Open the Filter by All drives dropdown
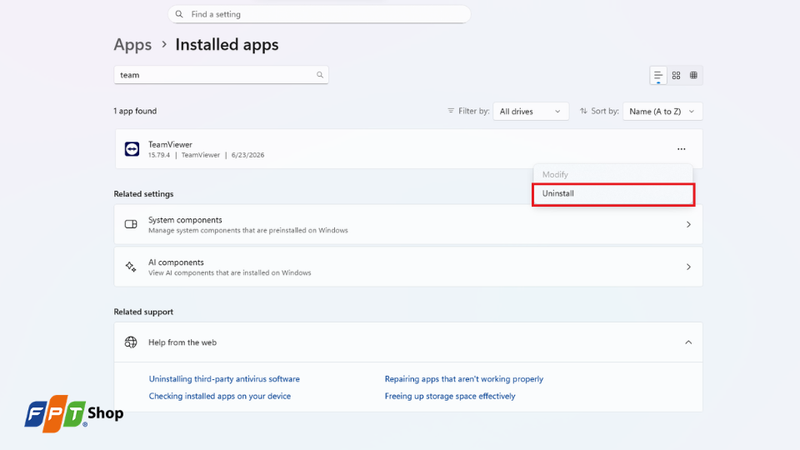The width and height of the screenshot is (800, 450). [531, 111]
